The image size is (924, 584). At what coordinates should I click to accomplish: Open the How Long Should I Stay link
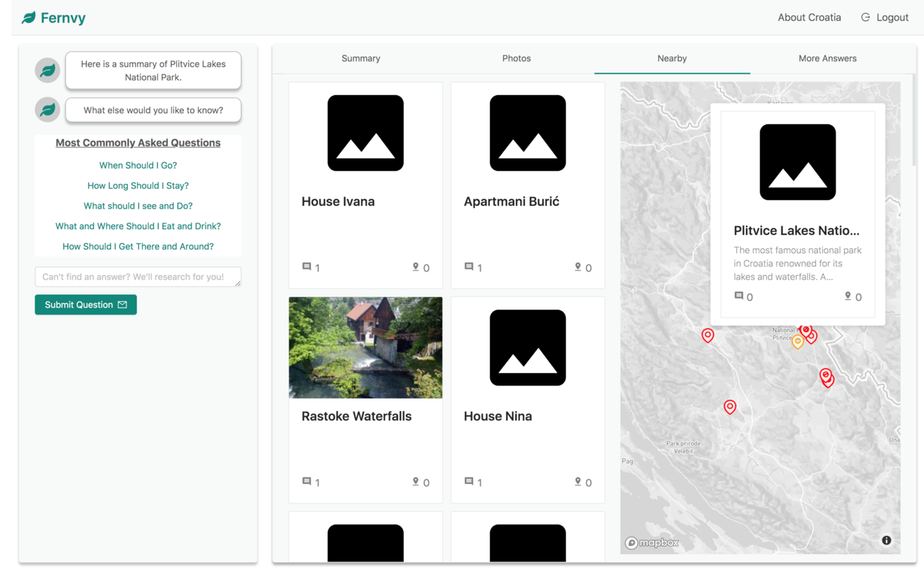point(138,185)
